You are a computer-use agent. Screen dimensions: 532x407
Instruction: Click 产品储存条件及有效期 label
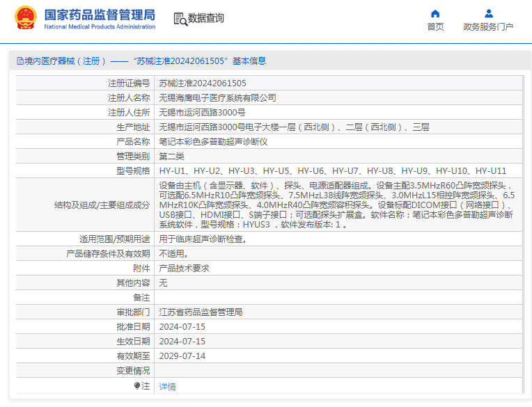click(108, 254)
